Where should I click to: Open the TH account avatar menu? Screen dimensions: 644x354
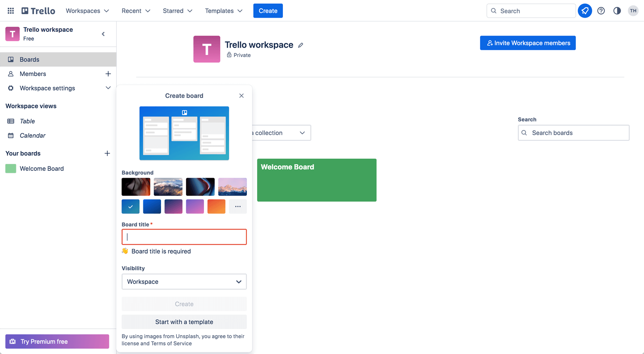pos(633,11)
